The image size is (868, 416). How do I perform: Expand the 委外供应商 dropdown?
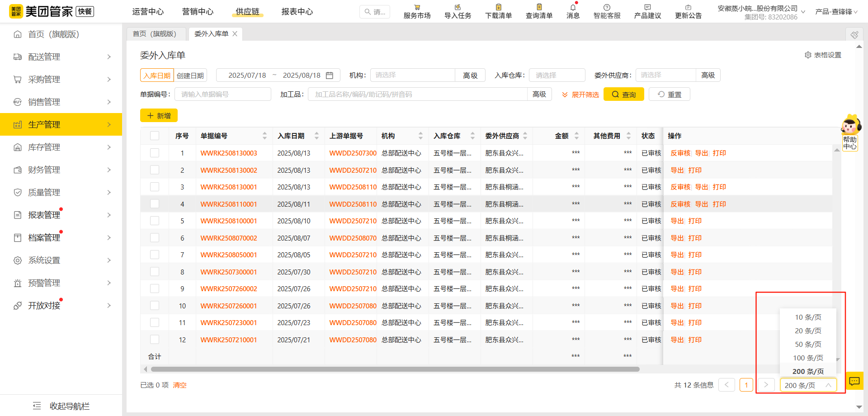point(665,75)
